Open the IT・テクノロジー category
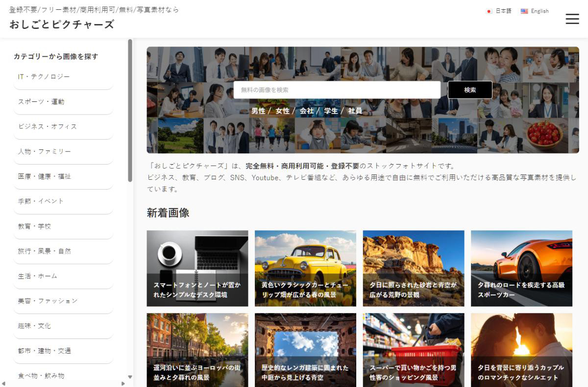588x387 pixels. pos(63,77)
